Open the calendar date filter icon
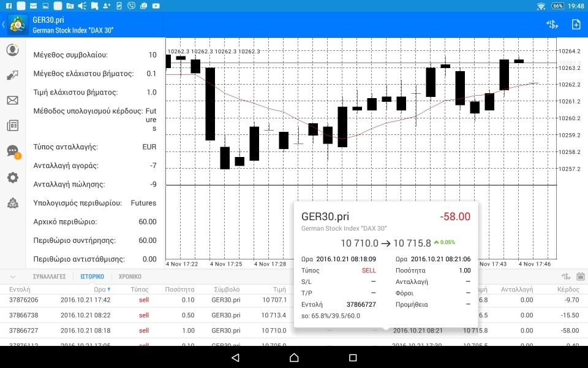The height and width of the screenshot is (368, 588). coord(581,277)
